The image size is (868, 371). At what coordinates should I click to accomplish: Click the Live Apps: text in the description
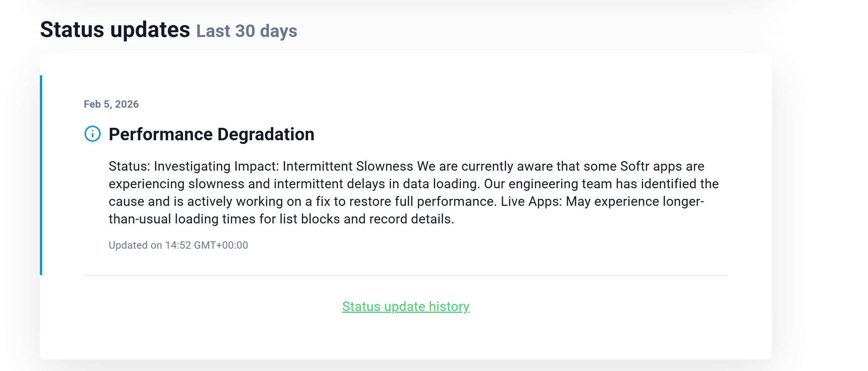point(531,201)
